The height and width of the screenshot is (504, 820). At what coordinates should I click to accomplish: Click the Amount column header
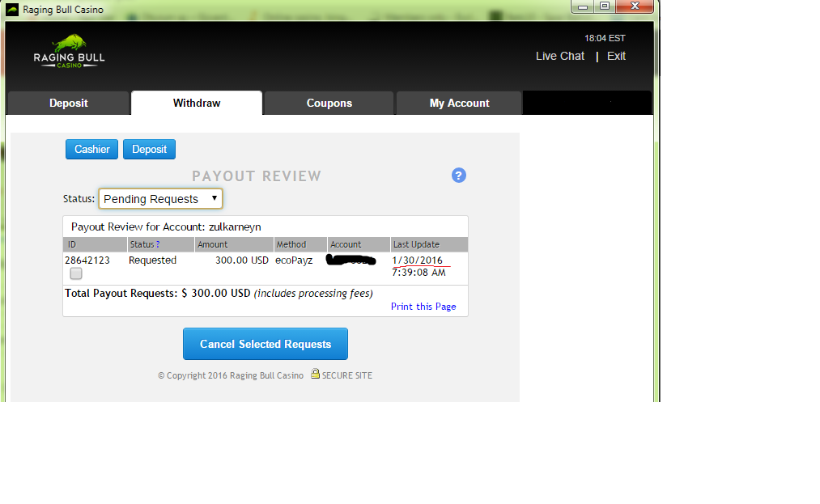click(234, 244)
